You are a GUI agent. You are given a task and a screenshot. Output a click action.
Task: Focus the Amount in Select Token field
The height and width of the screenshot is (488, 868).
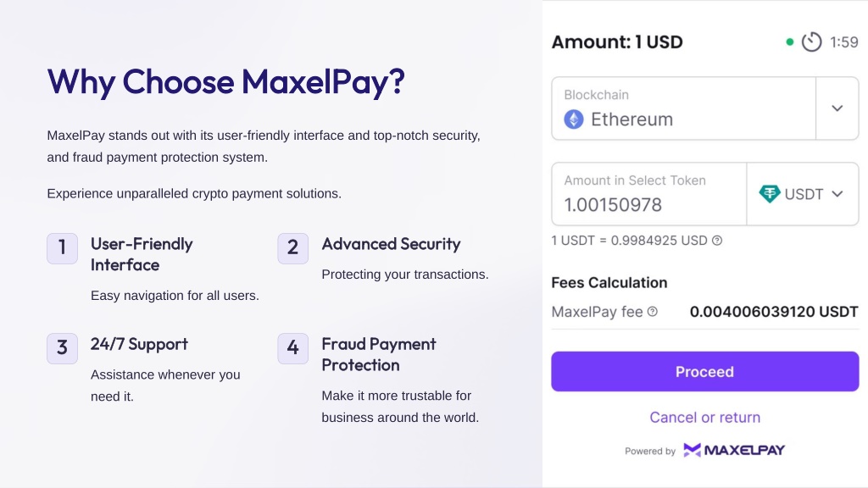point(648,194)
